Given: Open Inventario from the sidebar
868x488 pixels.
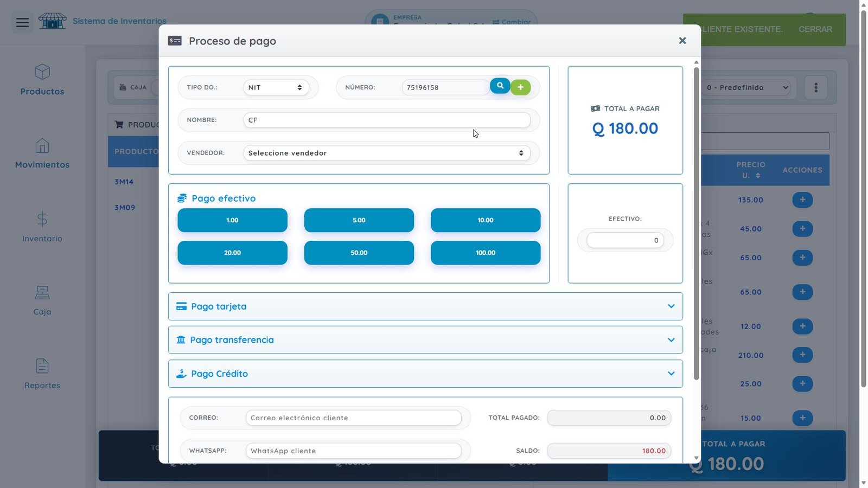Looking at the screenshot, I should (42, 227).
